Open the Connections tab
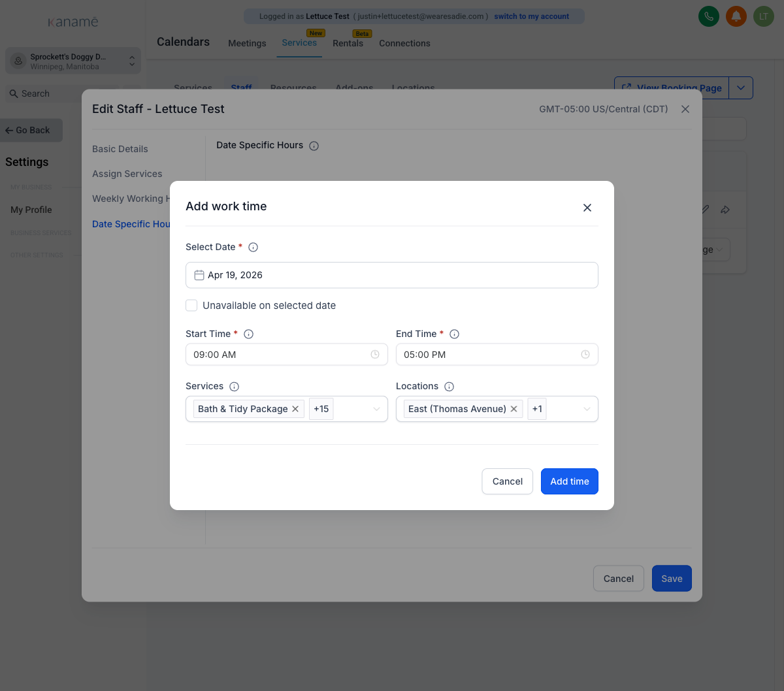This screenshot has height=691, width=784. point(404,43)
